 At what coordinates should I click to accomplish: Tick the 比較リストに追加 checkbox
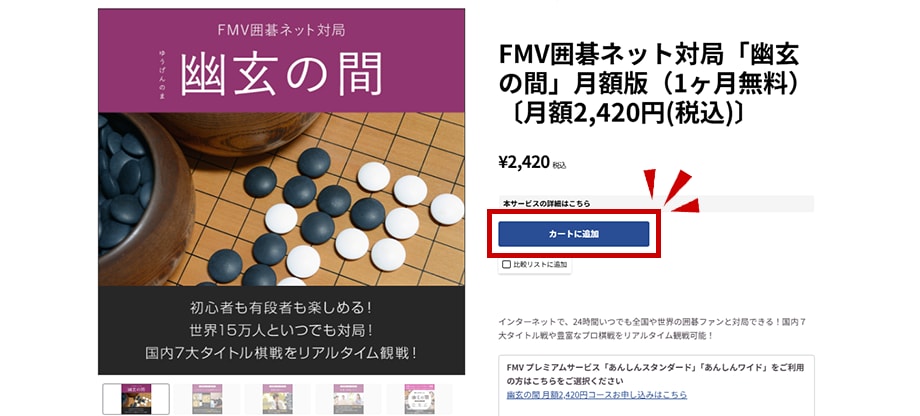(506, 265)
